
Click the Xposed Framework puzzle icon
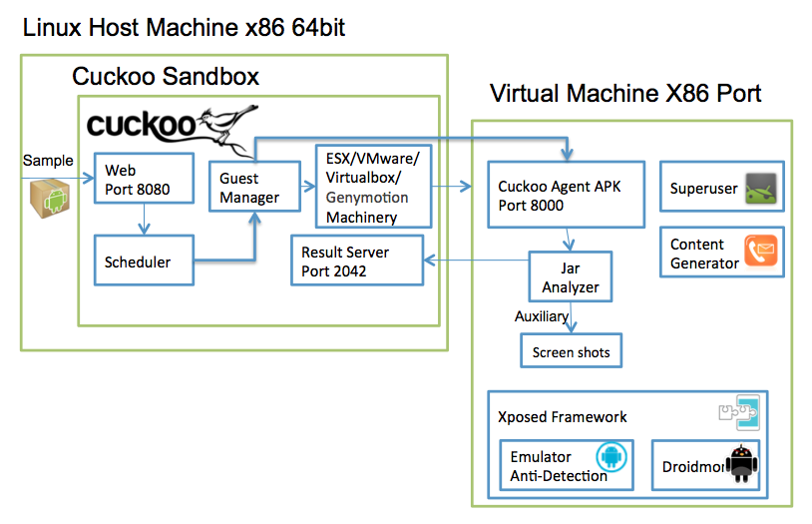tap(739, 412)
